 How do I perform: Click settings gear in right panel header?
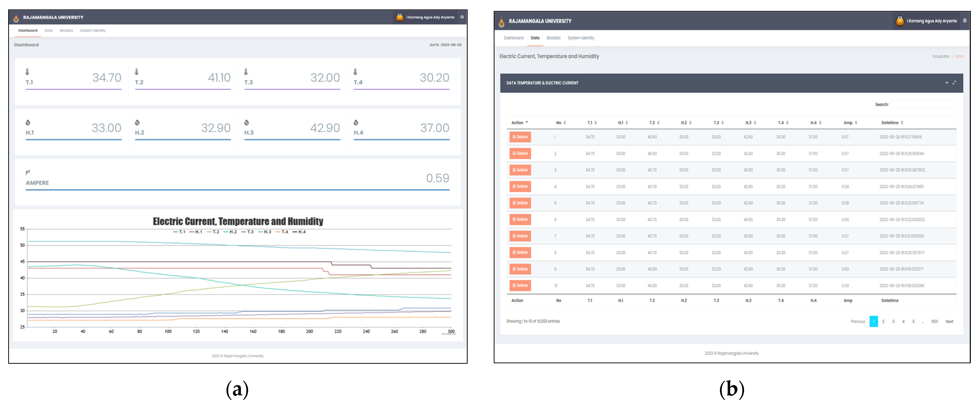click(964, 21)
